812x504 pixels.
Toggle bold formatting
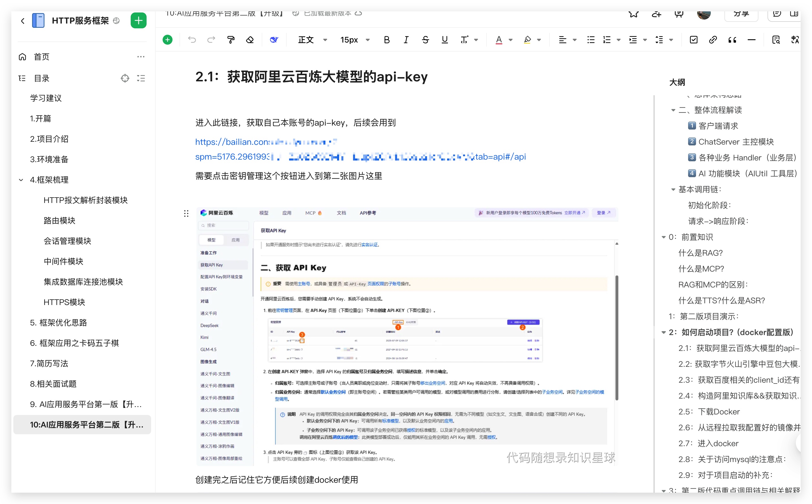(387, 40)
